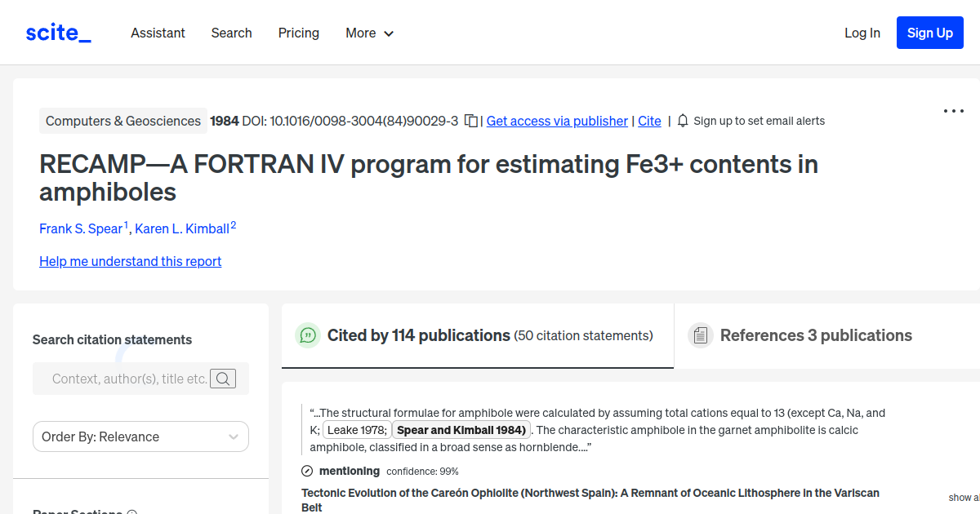Open the three-dot overflow menu
The image size is (980, 514).
[953, 110]
